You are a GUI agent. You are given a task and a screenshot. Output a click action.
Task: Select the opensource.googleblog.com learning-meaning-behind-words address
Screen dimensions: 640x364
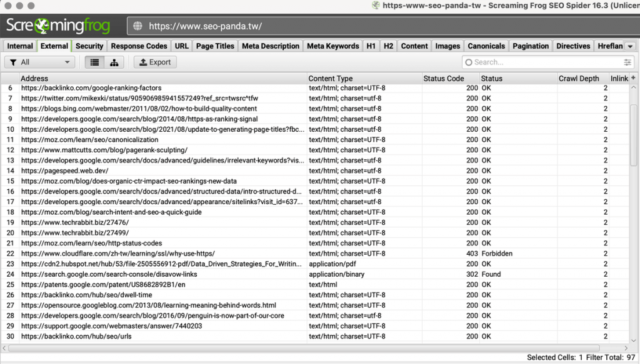point(149,305)
